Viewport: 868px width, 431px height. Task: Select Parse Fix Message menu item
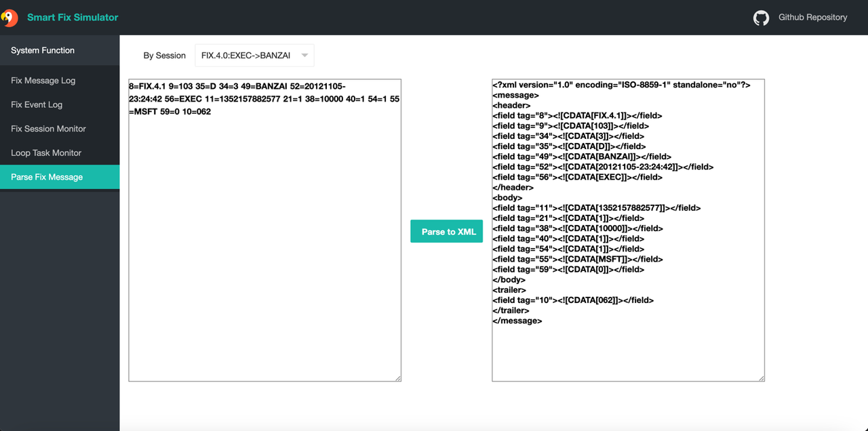point(60,177)
